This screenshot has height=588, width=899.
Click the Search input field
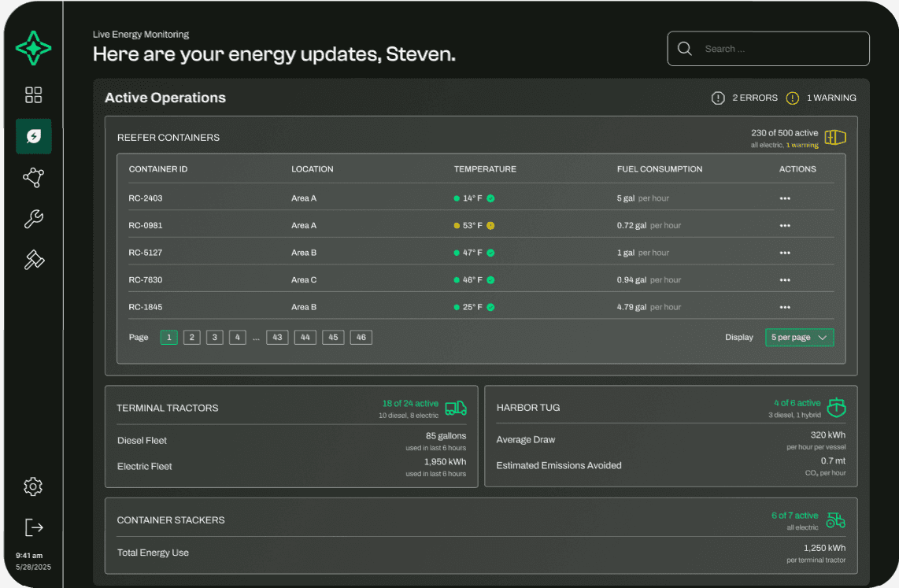point(768,49)
